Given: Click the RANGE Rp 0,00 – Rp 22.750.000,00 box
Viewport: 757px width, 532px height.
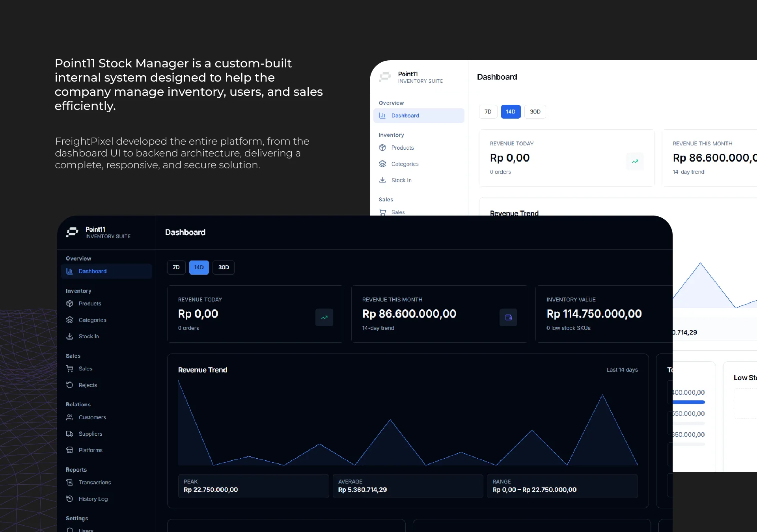Looking at the screenshot, I should 562,486.
